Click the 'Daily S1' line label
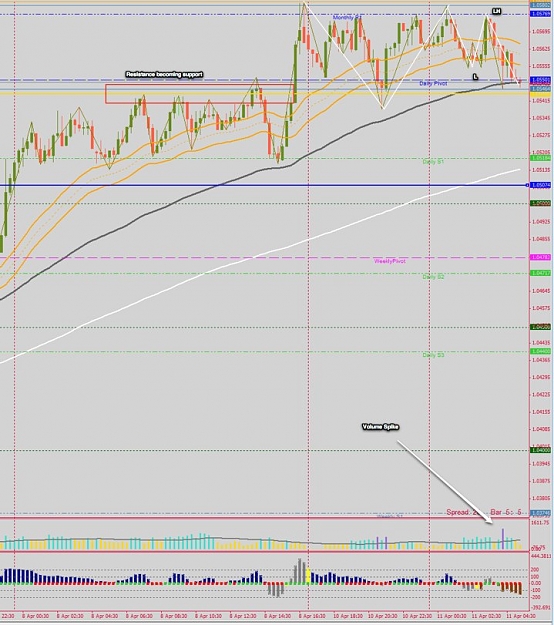This screenshot has width=554, height=625. coord(433,162)
